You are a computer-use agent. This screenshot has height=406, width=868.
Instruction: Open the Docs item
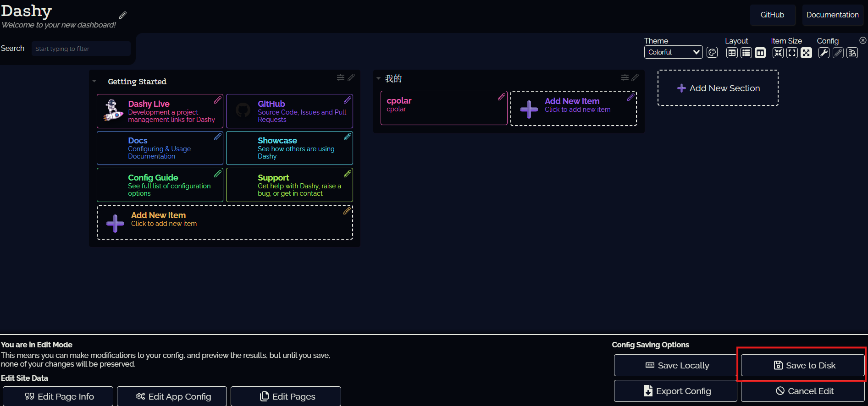pyautogui.click(x=160, y=148)
